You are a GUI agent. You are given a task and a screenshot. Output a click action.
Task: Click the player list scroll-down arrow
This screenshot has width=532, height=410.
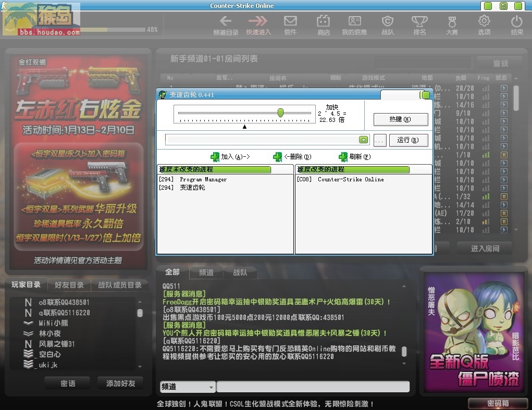(140, 367)
